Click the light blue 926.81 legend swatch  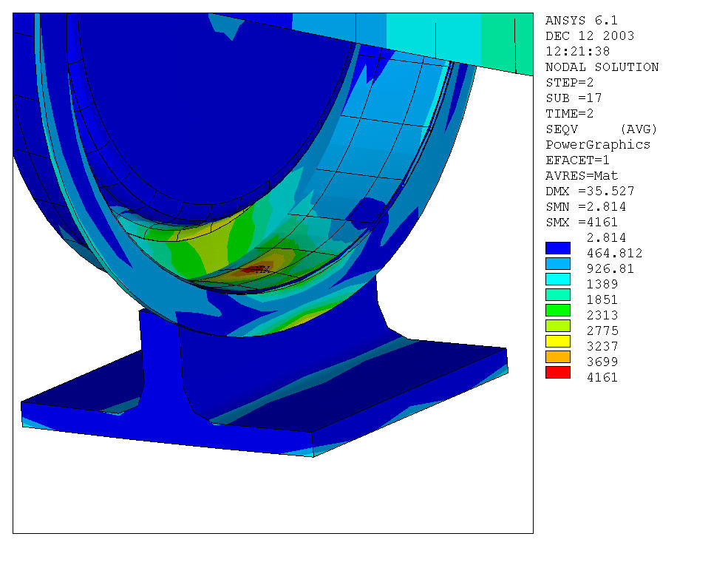(x=558, y=263)
